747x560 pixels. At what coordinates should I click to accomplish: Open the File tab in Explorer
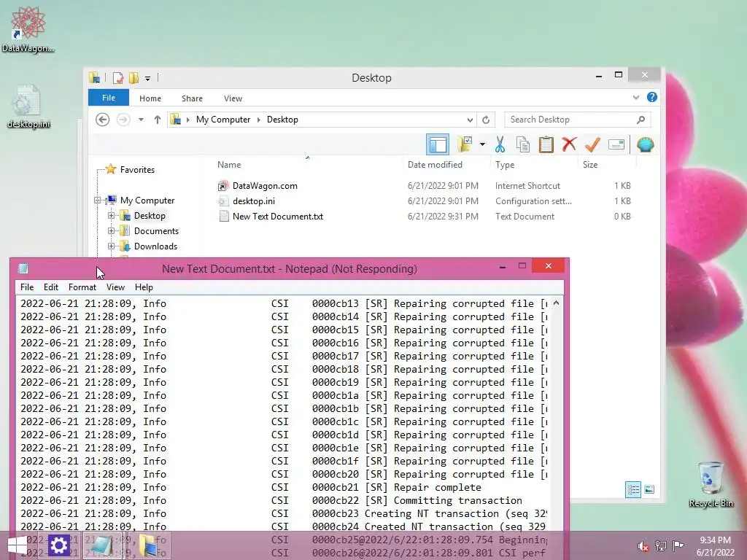(x=109, y=98)
